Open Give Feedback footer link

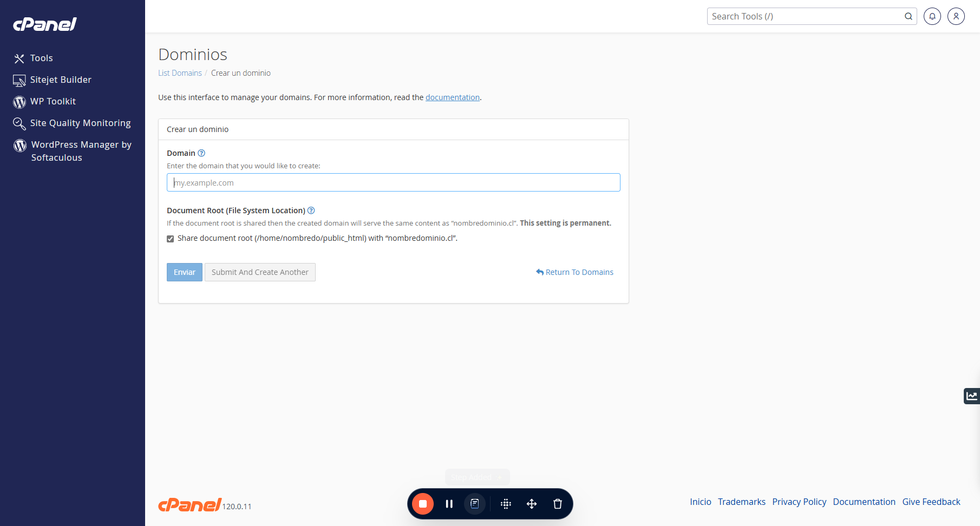click(x=931, y=502)
